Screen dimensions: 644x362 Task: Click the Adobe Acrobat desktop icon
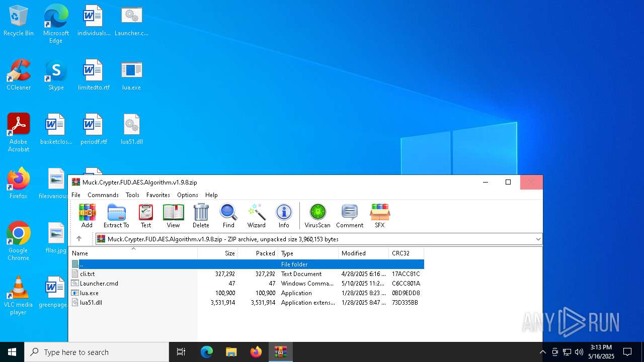pyautogui.click(x=19, y=133)
